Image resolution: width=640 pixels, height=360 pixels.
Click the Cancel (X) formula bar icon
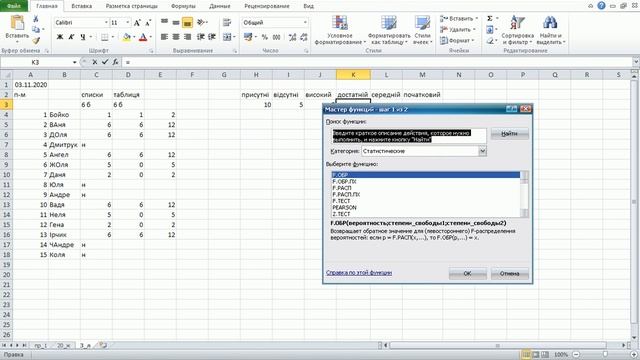coord(95,62)
